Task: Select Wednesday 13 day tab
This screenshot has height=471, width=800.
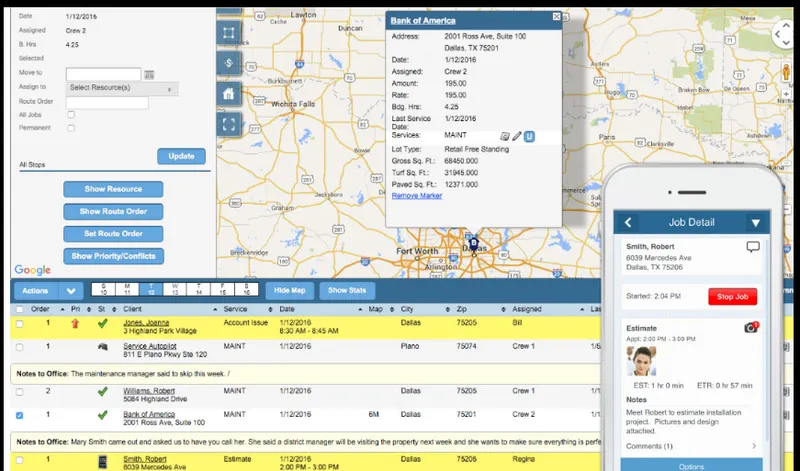Action: point(175,290)
